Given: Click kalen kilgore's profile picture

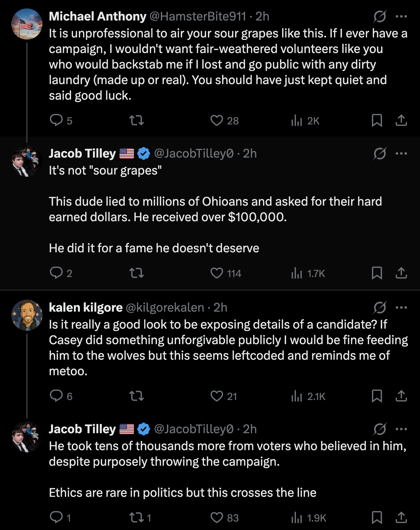Looking at the screenshot, I should tap(27, 315).
